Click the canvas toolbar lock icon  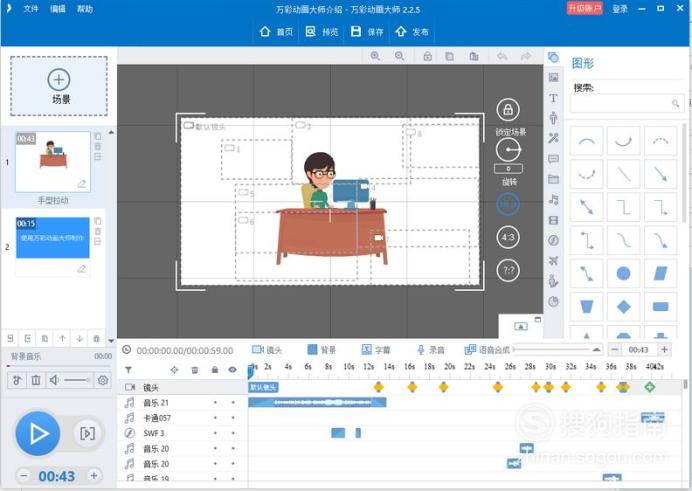[428, 56]
